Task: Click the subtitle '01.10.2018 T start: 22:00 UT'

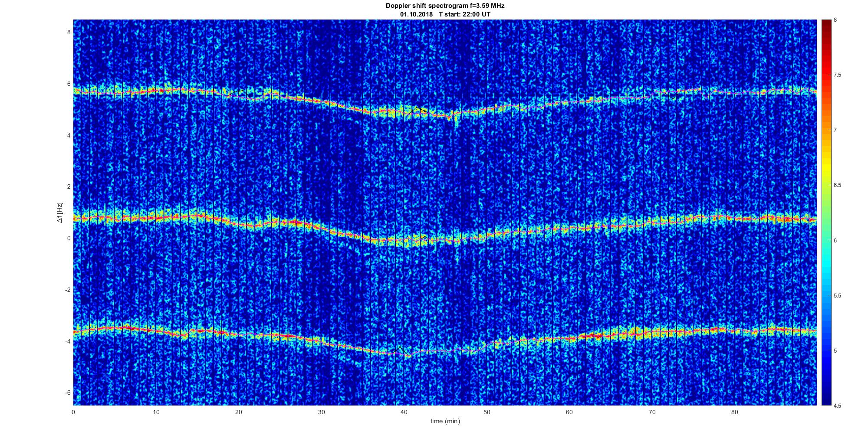Action: tap(445, 14)
